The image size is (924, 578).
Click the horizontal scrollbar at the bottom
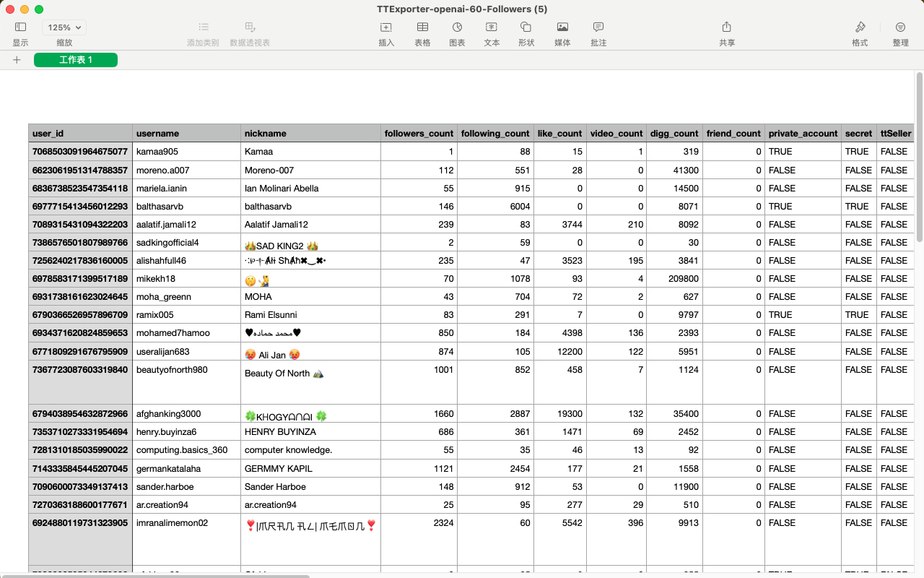155,576
